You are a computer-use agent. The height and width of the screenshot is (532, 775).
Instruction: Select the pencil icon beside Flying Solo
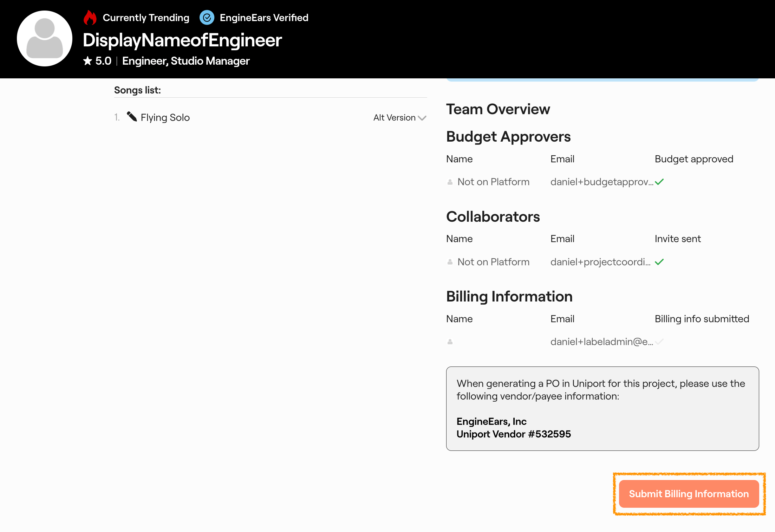pyautogui.click(x=132, y=117)
